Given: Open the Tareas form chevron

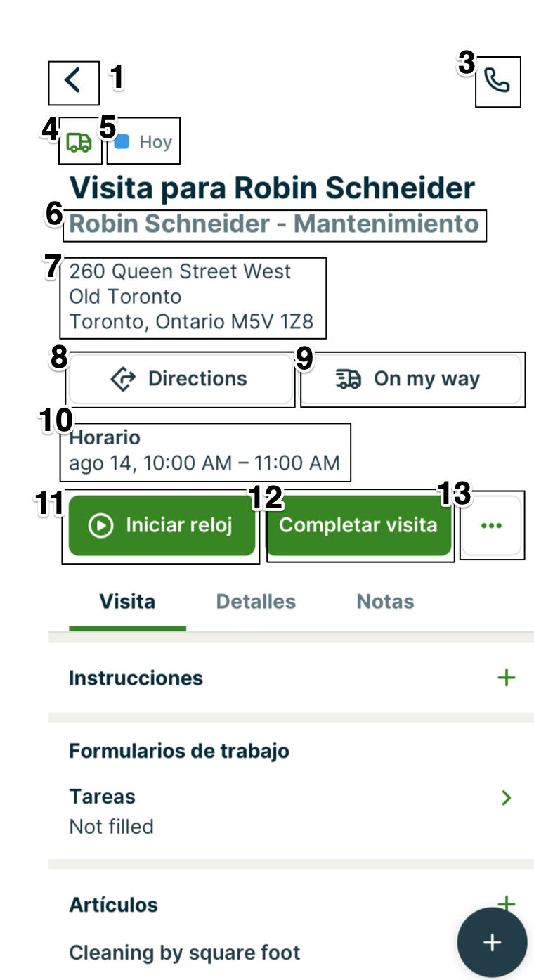Looking at the screenshot, I should click(506, 798).
